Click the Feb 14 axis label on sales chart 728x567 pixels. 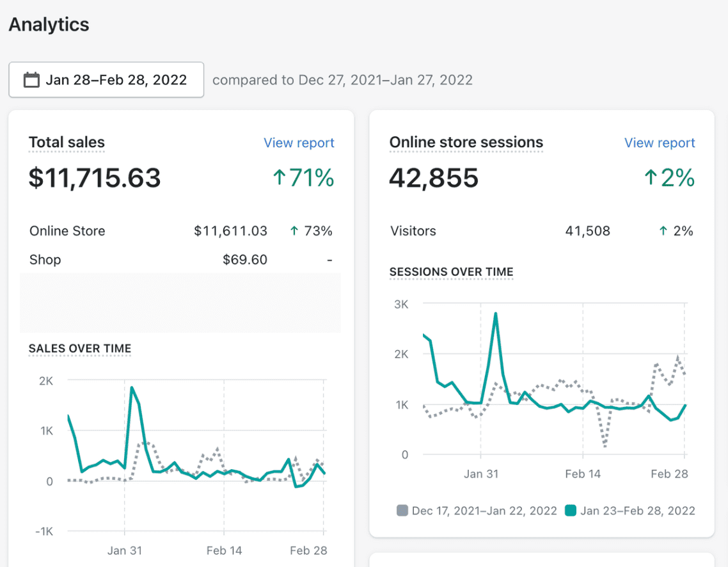pos(225,551)
